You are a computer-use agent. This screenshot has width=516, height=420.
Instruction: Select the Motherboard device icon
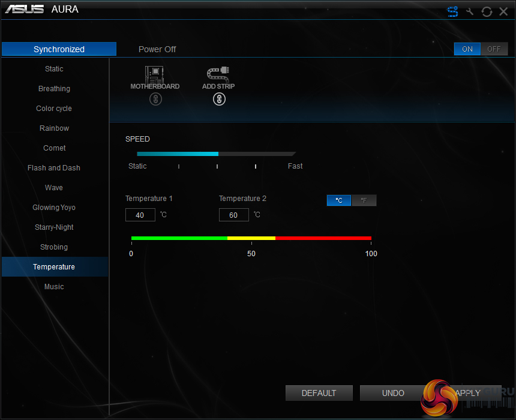pyautogui.click(x=154, y=75)
